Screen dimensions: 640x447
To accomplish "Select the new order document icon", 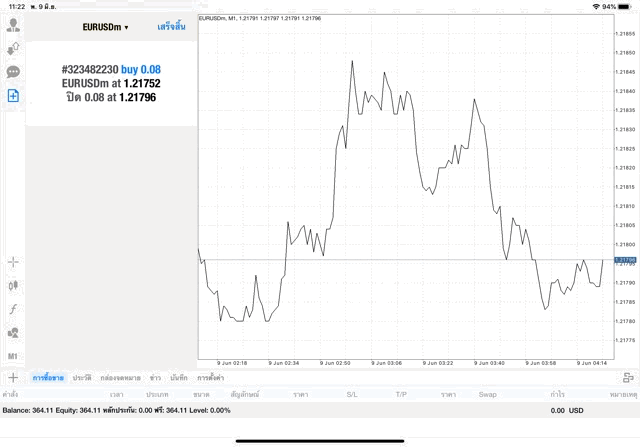I will (x=13, y=96).
